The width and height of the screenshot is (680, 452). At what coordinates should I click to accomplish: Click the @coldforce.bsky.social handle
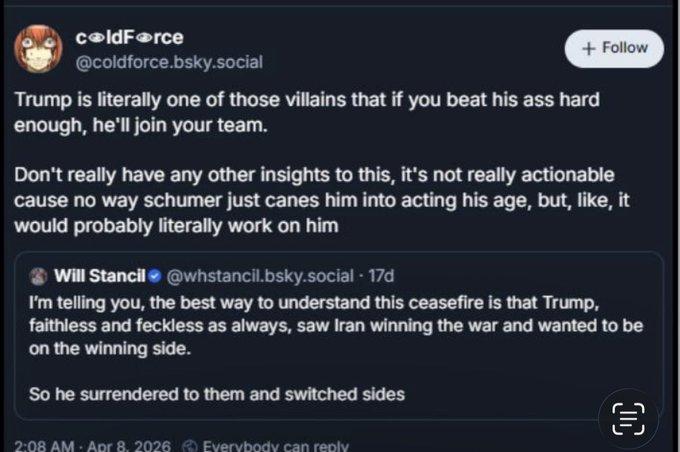[x=169, y=62]
